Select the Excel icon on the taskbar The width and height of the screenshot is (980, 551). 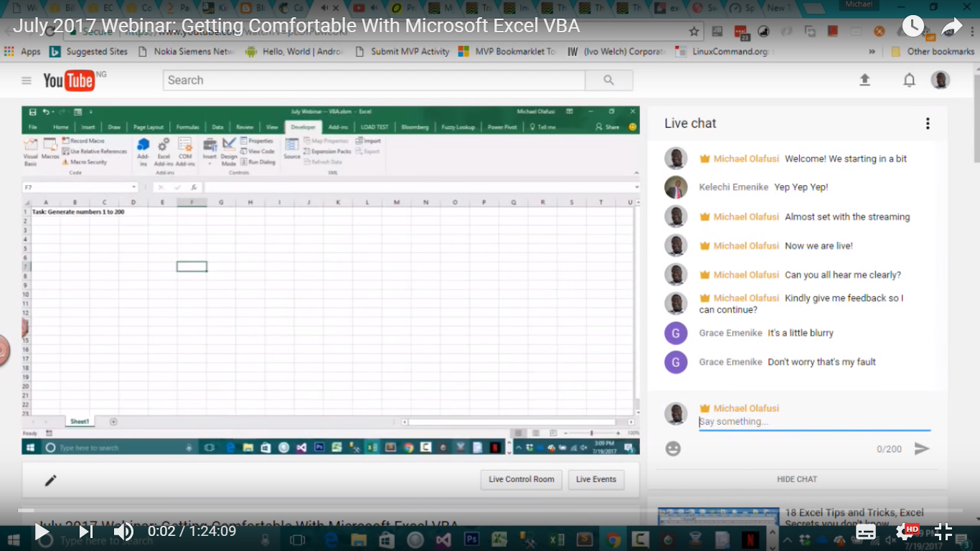tap(372, 446)
